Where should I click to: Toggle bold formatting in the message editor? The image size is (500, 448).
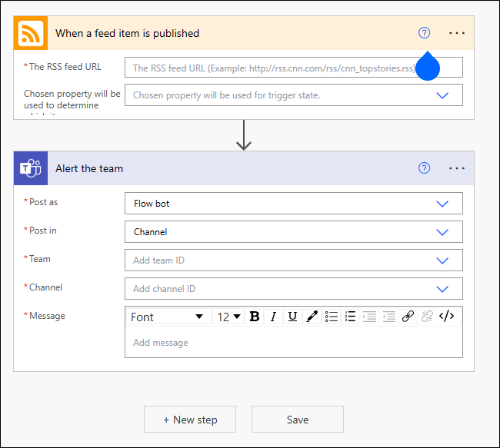tap(255, 317)
